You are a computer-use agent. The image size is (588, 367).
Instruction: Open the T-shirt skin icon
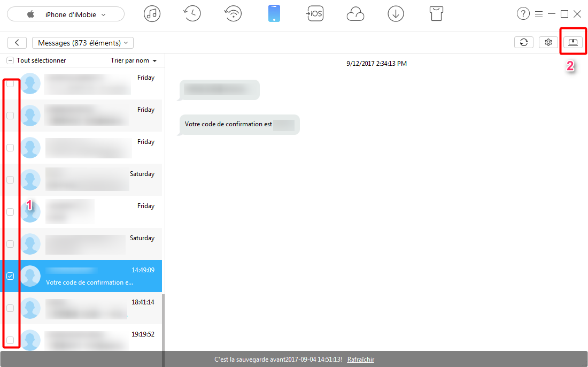point(436,14)
